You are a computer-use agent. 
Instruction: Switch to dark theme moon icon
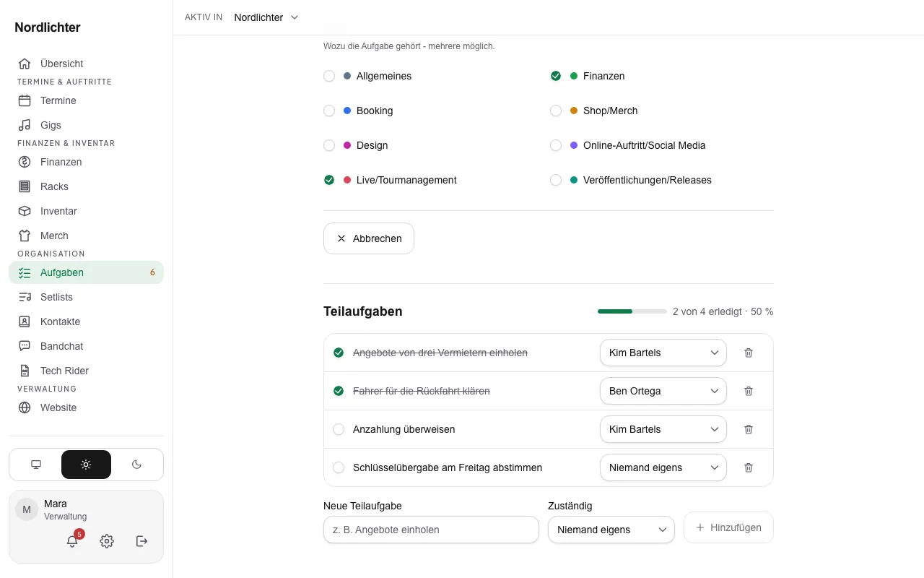coord(136,465)
